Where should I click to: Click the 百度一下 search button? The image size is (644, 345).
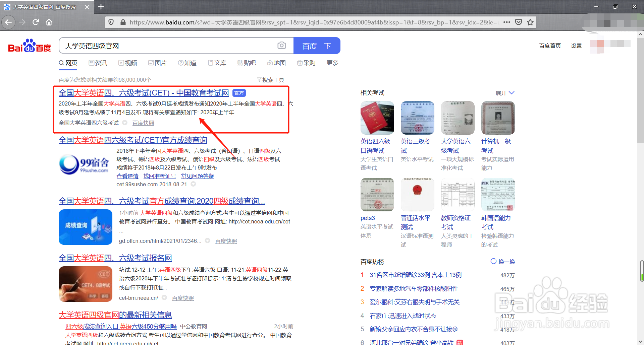[317, 46]
